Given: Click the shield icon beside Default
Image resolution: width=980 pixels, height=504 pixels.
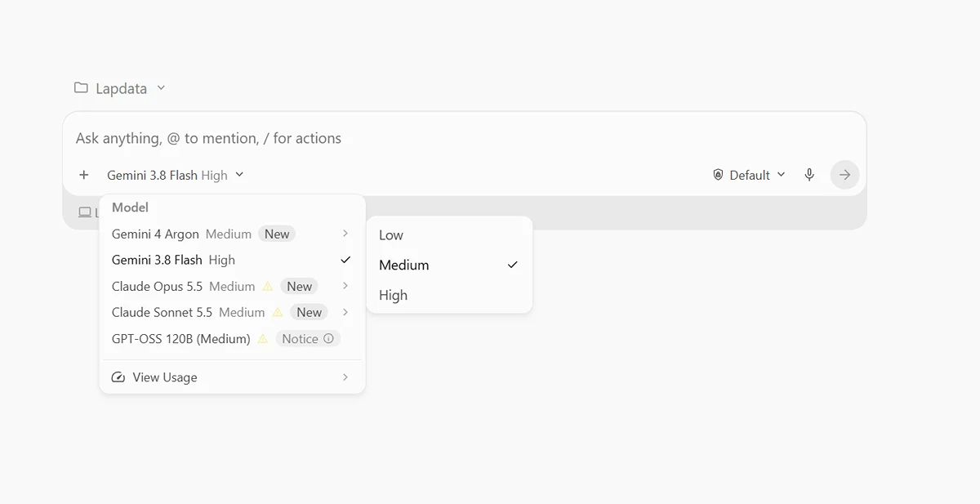Looking at the screenshot, I should pyautogui.click(x=718, y=175).
